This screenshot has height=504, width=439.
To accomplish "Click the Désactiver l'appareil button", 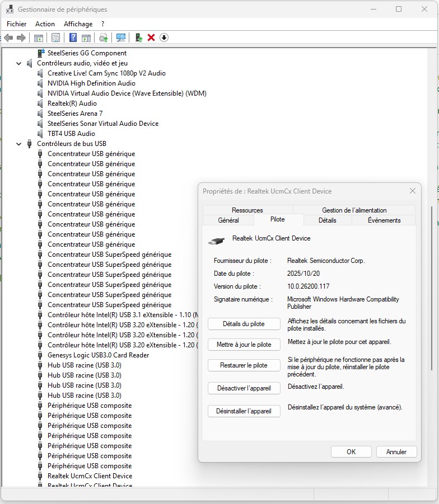I will tap(244, 388).
